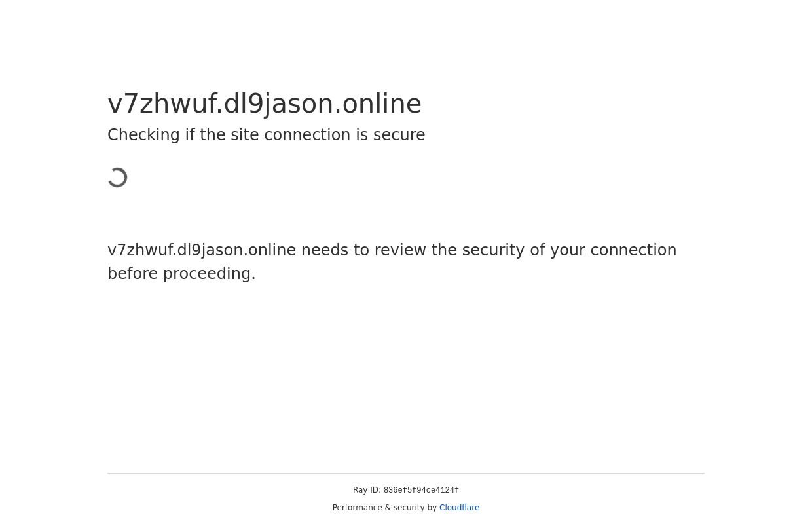Image resolution: width=812 pixels, height=524 pixels.
Task: Click the word 'Checking' in the subheading
Action: click(143, 135)
